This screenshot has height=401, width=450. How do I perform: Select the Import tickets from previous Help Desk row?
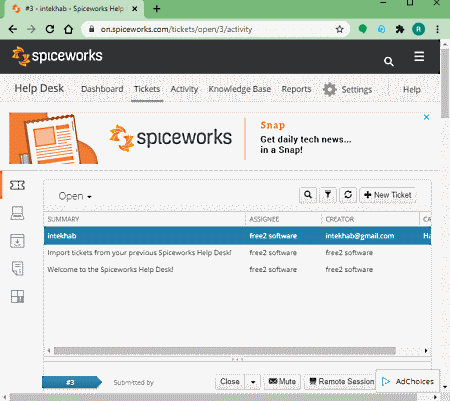click(x=237, y=253)
